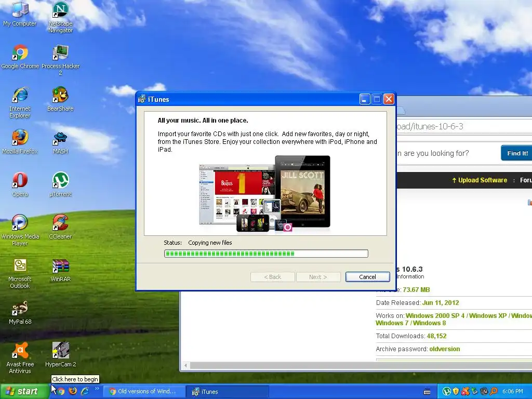Minimize the iTunes installer window

point(365,99)
